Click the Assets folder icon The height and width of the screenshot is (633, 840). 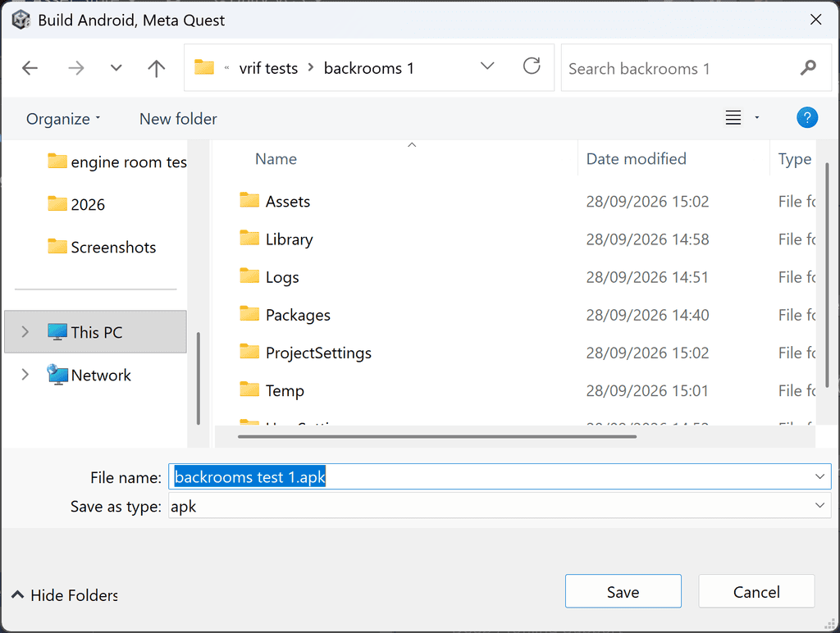pyautogui.click(x=249, y=200)
